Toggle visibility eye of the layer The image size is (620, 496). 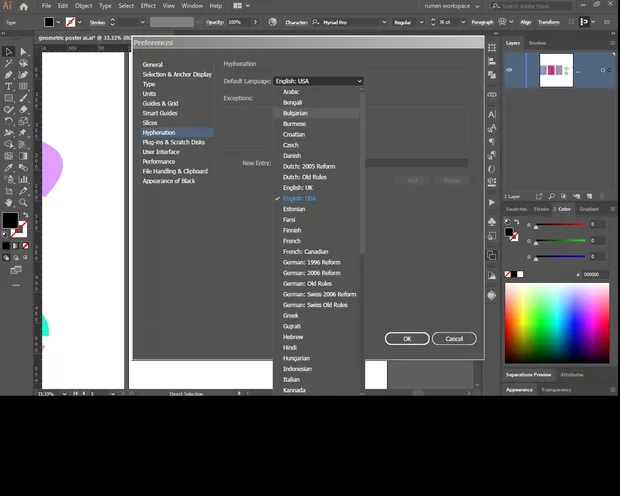point(510,70)
